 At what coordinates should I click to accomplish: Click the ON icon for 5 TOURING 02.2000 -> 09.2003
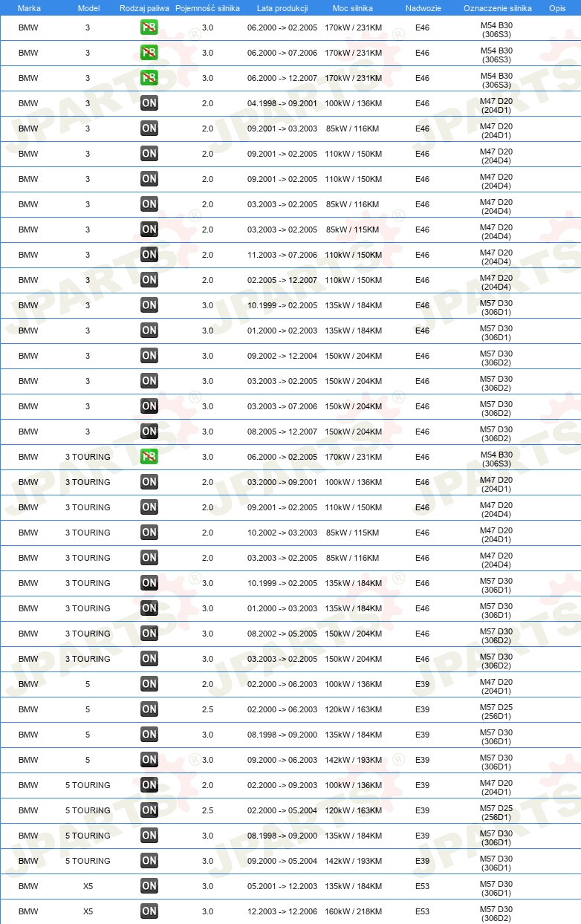[x=149, y=785]
